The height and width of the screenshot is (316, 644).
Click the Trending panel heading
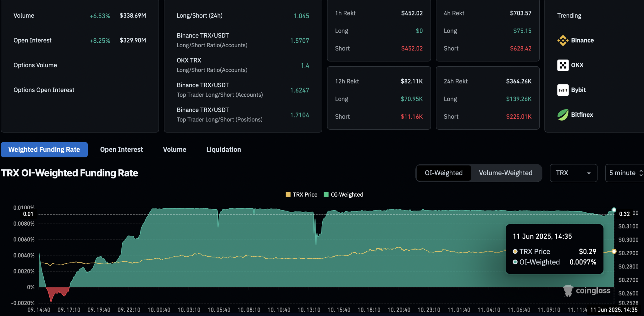(x=569, y=15)
